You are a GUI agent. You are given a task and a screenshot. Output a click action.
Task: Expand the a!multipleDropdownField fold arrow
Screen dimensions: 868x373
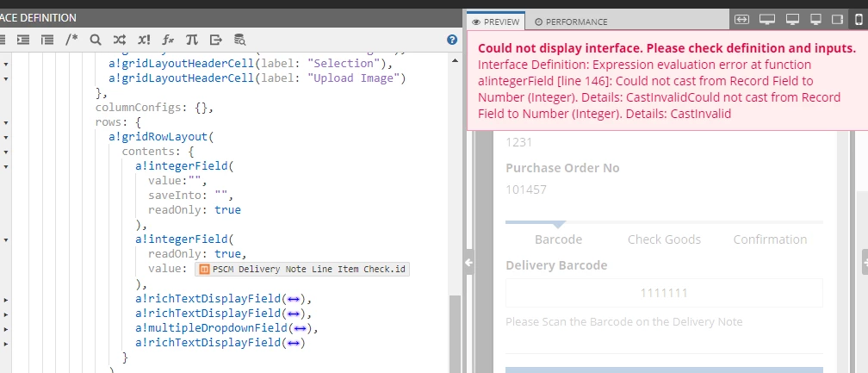(6, 329)
